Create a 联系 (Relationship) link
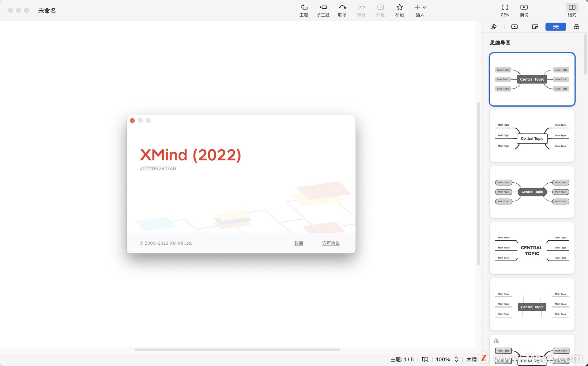 342,10
